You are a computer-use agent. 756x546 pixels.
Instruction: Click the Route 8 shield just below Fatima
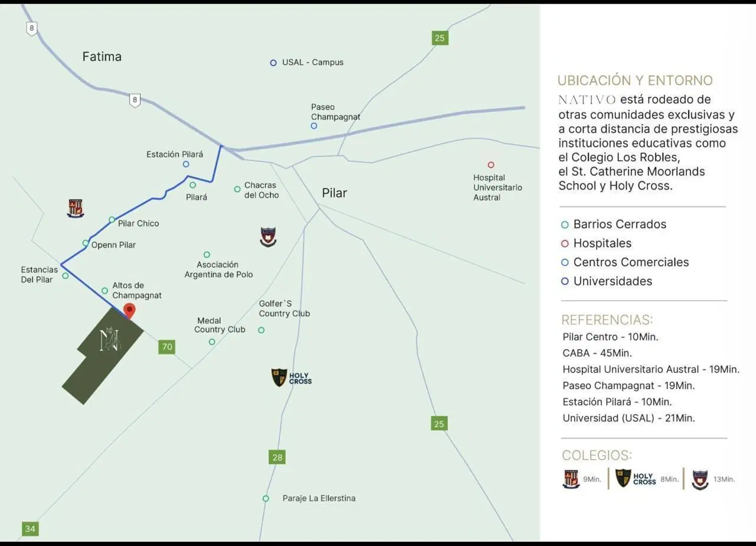coord(135,100)
